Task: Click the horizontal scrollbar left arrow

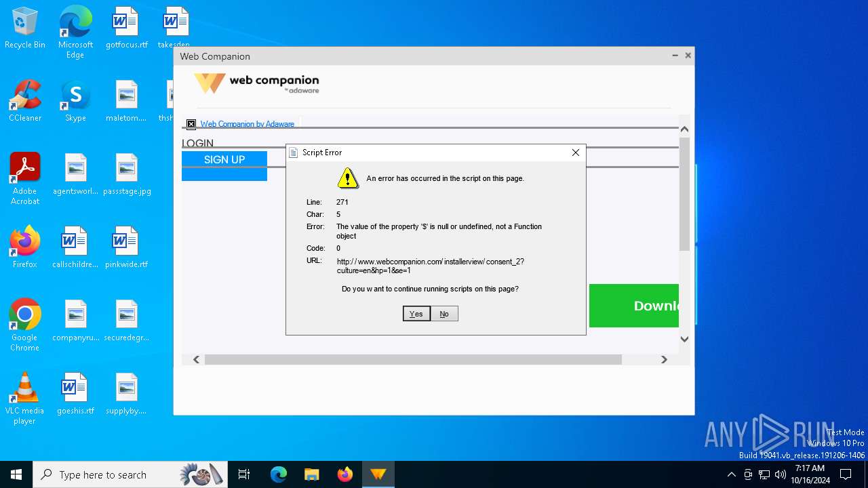Action: pyautogui.click(x=197, y=359)
